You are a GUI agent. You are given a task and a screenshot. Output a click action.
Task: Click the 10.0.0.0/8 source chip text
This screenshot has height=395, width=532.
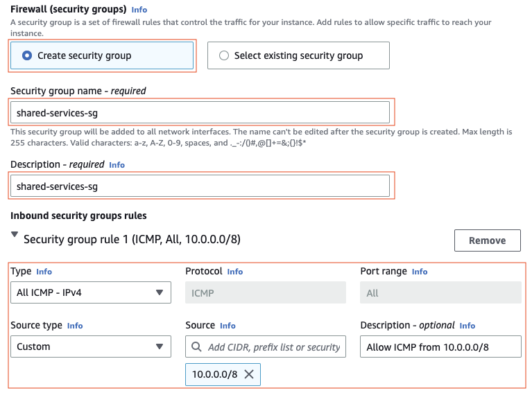(214, 374)
